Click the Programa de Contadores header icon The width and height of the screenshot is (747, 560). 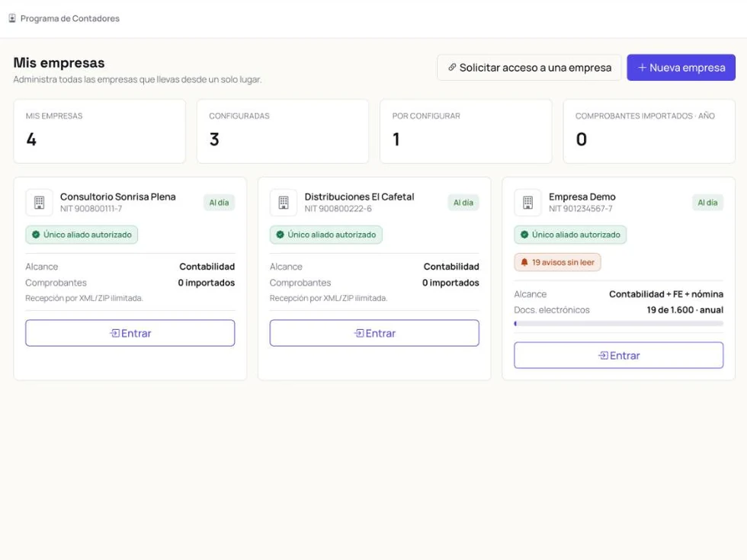(12, 18)
